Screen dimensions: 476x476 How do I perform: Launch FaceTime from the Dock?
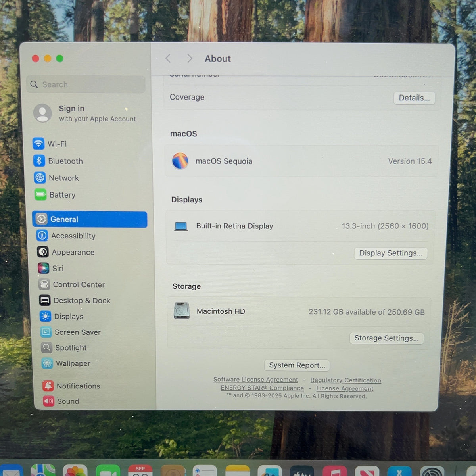click(x=108, y=470)
